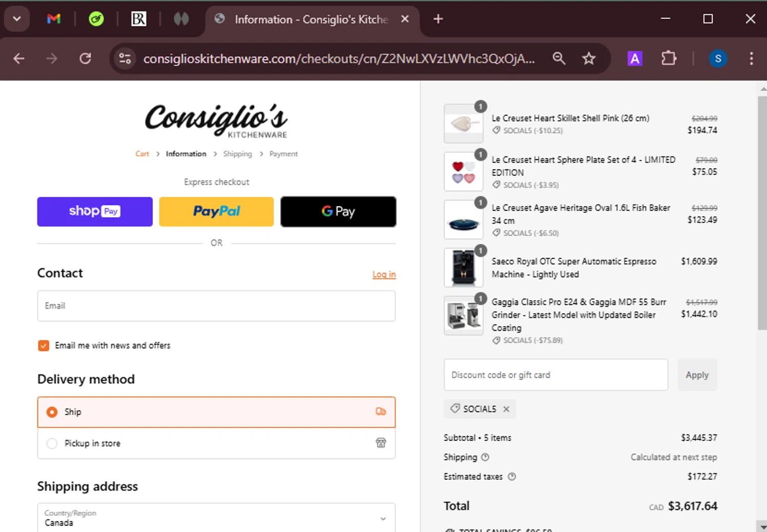Click the SOCIALS tag icon under Fish Baker
This screenshot has height=532, width=767.
click(496, 233)
